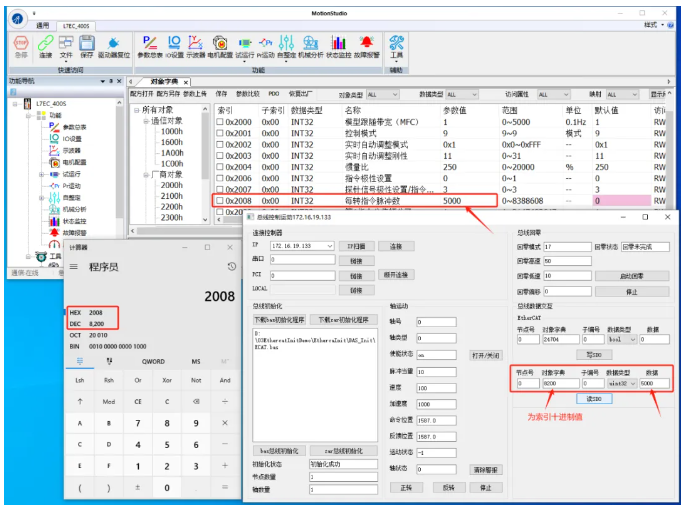Viewport: 686px width, 510px height.
Task: Open 状态监控 bar chart ribbon icon
Action: (x=339, y=47)
